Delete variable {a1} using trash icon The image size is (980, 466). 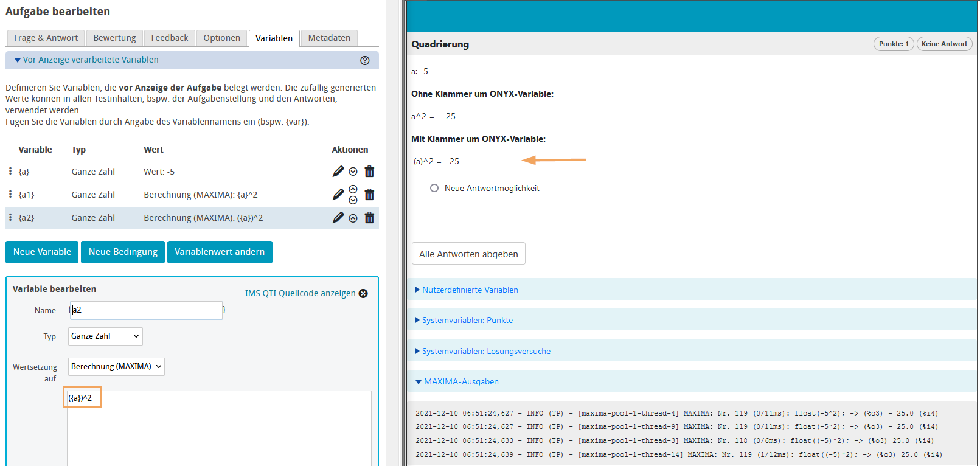click(369, 195)
